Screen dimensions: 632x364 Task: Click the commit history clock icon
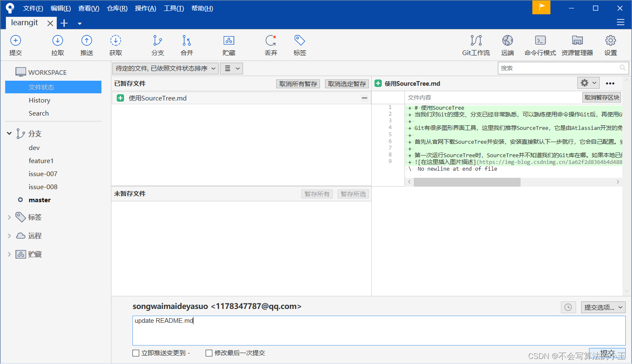click(568, 307)
